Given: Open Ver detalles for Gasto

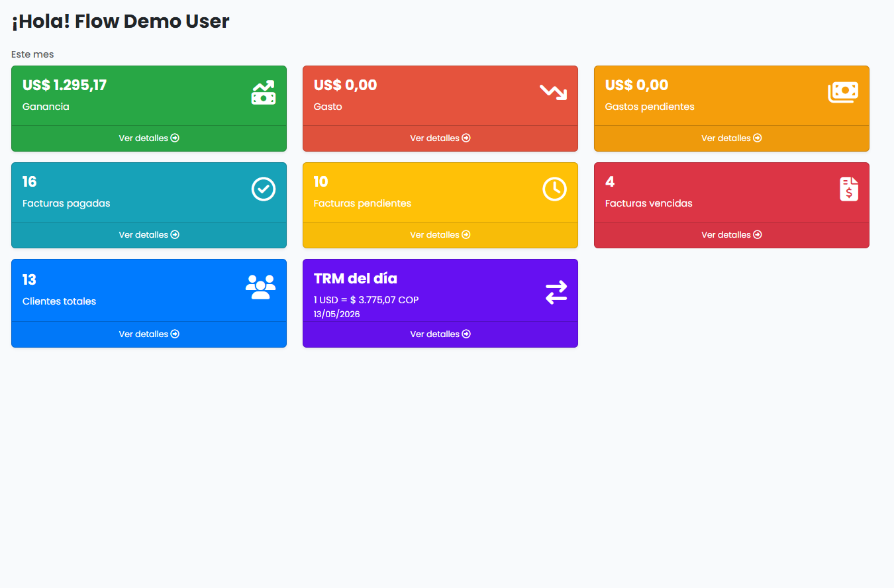Looking at the screenshot, I should point(440,138).
